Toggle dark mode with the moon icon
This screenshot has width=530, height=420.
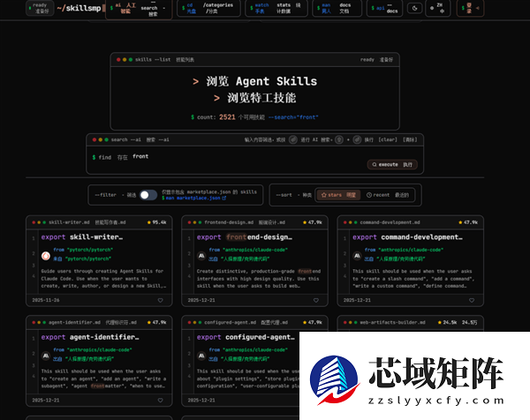[x=415, y=8]
